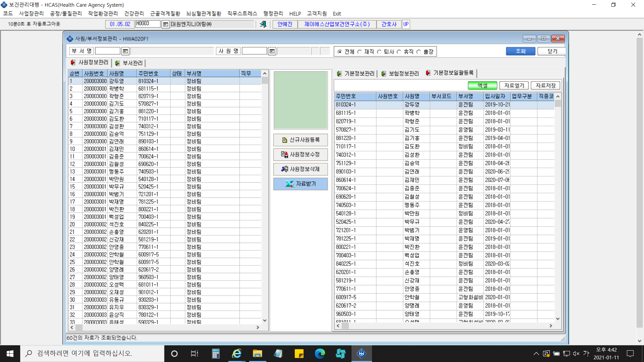Image resolution: width=644 pixels, height=362 pixels.
Task: Click the 부서명 input field
Action: (107, 51)
